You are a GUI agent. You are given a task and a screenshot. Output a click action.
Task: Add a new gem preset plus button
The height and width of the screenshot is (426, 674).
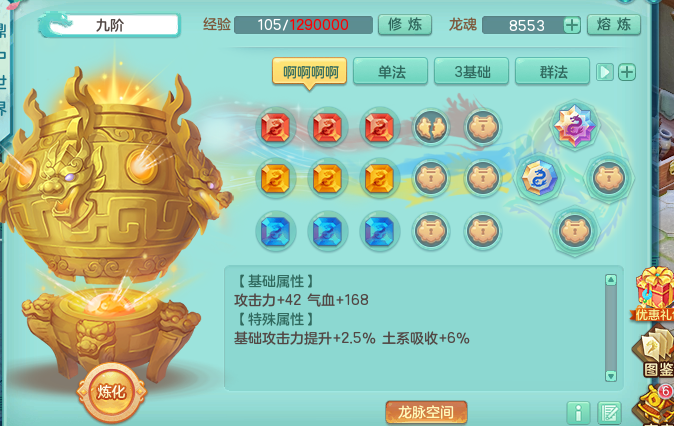tap(627, 72)
